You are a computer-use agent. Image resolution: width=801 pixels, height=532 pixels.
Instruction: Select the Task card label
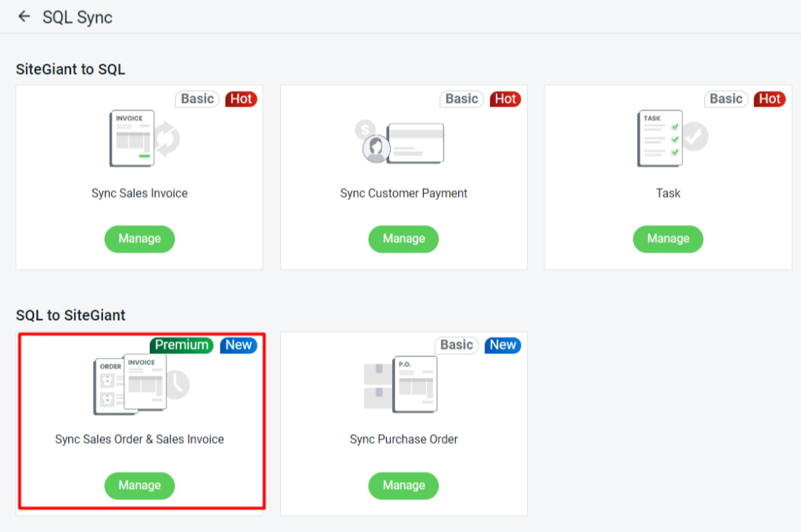click(669, 193)
